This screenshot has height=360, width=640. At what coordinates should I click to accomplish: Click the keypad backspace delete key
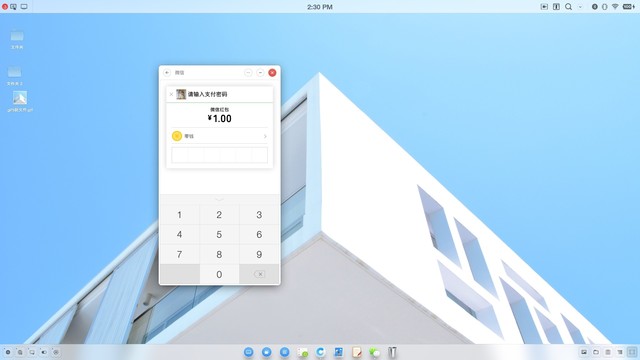(259, 274)
